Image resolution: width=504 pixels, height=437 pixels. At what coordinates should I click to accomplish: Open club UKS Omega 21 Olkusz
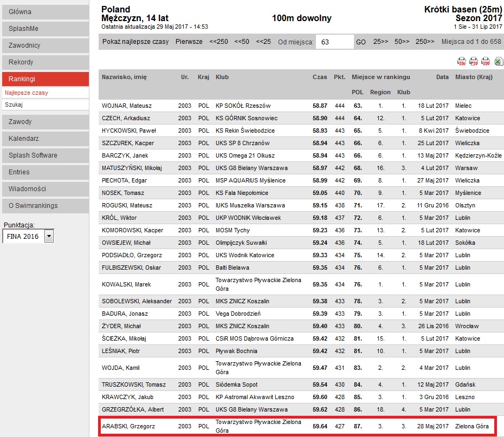(x=245, y=156)
